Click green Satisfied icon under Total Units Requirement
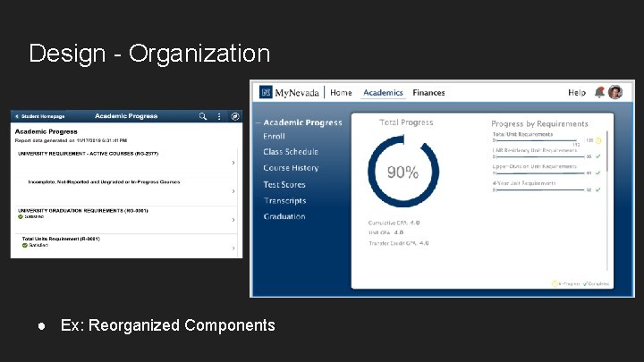 tap(25, 245)
